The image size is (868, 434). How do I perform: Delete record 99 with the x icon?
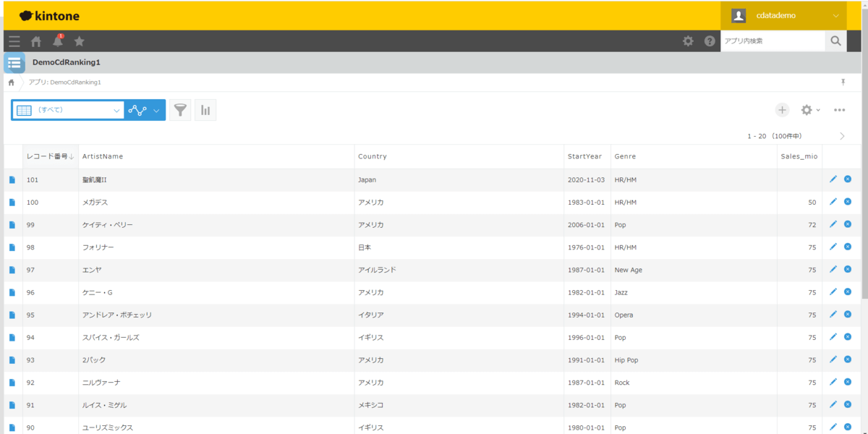(848, 224)
